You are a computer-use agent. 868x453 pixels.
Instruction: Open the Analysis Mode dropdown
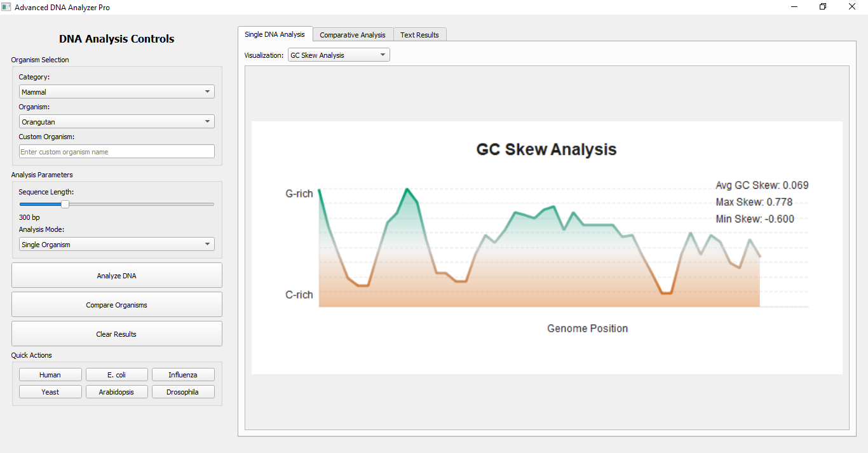click(116, 245)
